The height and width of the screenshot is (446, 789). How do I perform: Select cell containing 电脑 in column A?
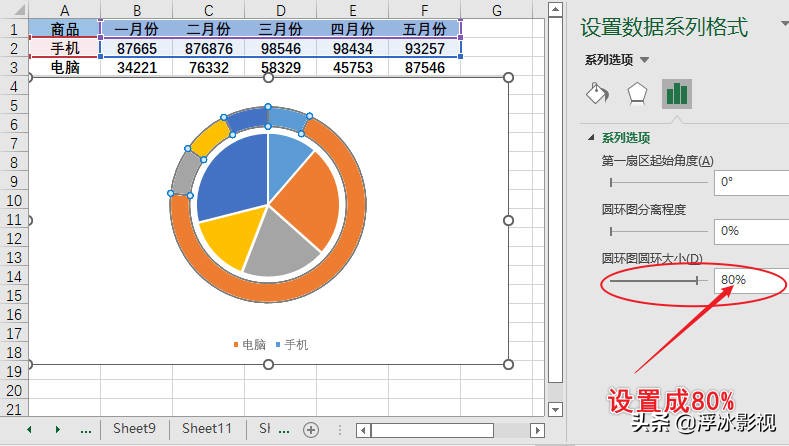64,67
